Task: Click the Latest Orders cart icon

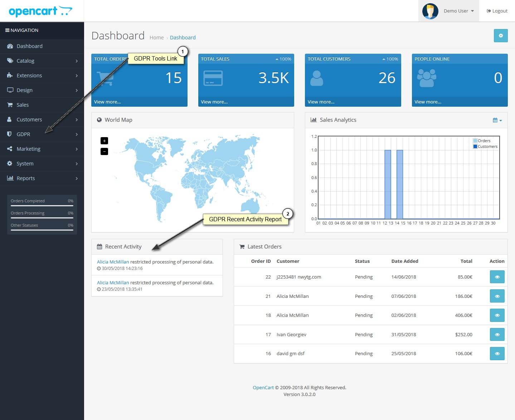Action: 242,247
